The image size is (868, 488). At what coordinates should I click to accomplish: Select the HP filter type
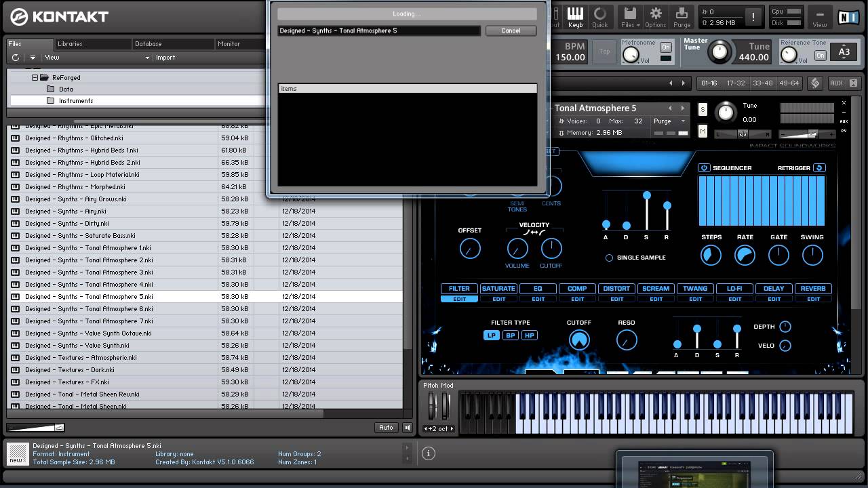[x=530, y=335]
